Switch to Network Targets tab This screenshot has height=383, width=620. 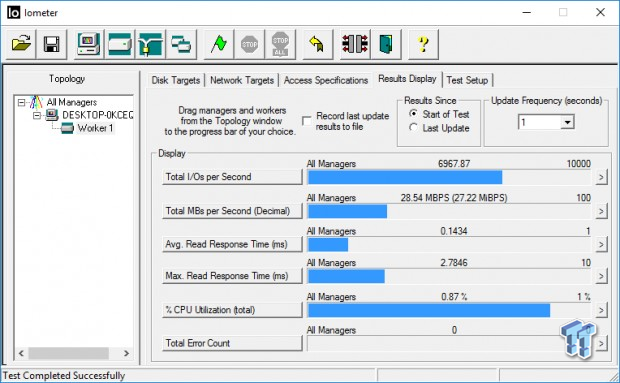(242, 80)
